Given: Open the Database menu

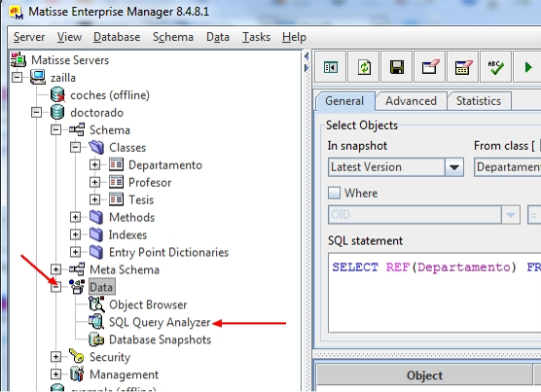Looking at the screenshot, I should pyautogui.click(x=117, y=37).
